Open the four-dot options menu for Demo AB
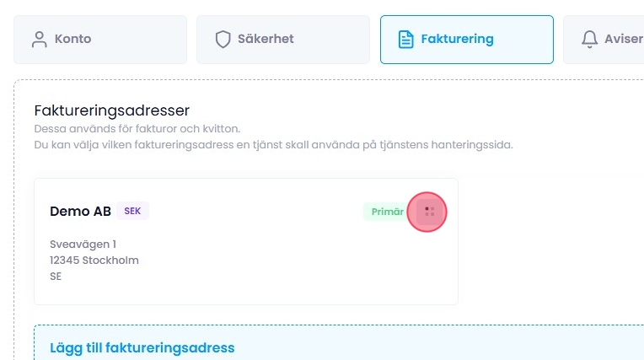 coord(427,212)
